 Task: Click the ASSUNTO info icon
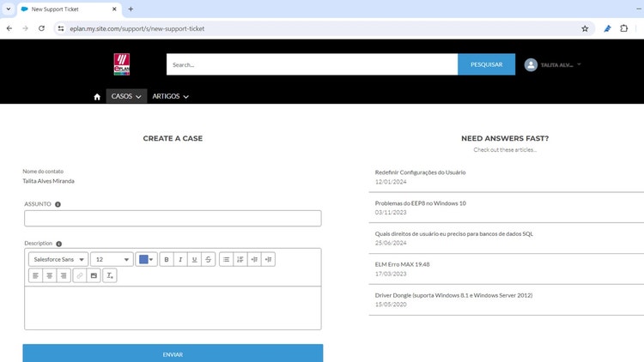coord(58,204)
